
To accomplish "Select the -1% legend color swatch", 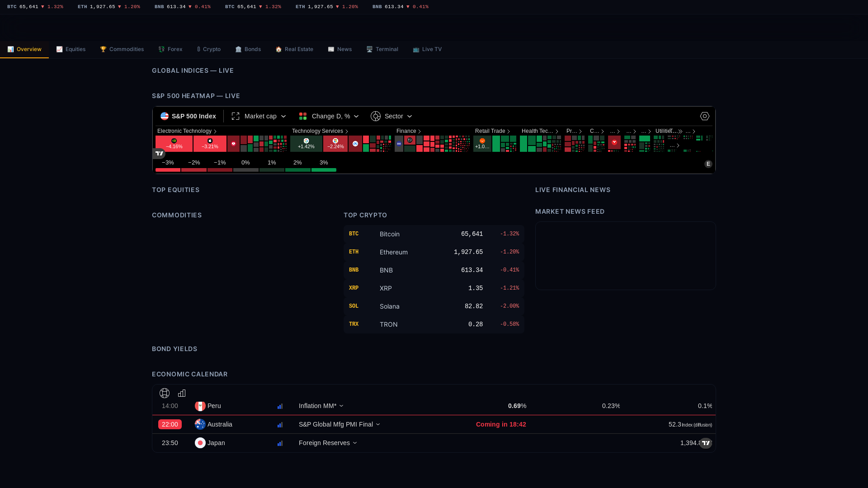I will (x=220, y=170).
